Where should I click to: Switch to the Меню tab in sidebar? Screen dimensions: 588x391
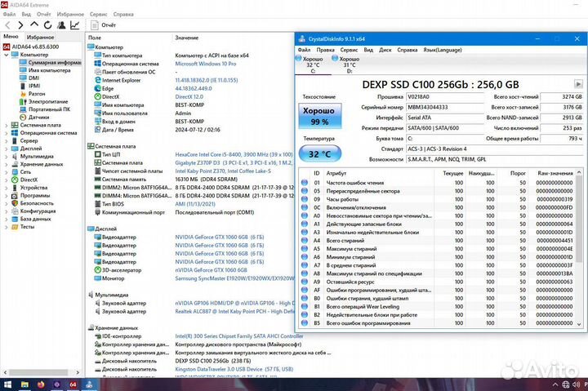tap(11, 37)
